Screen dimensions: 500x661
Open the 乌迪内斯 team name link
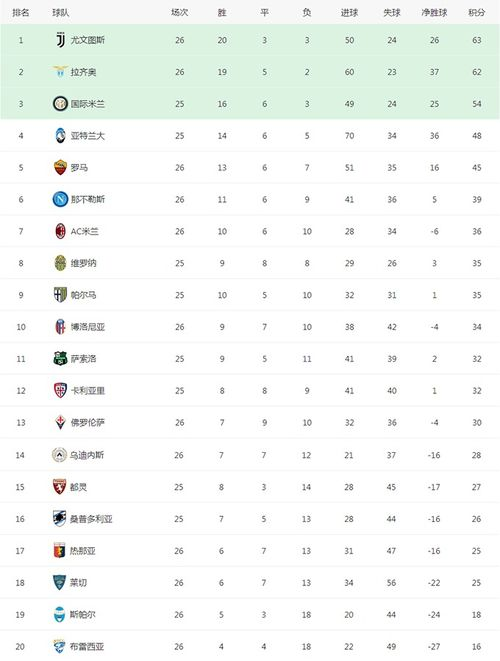[87, 455]
